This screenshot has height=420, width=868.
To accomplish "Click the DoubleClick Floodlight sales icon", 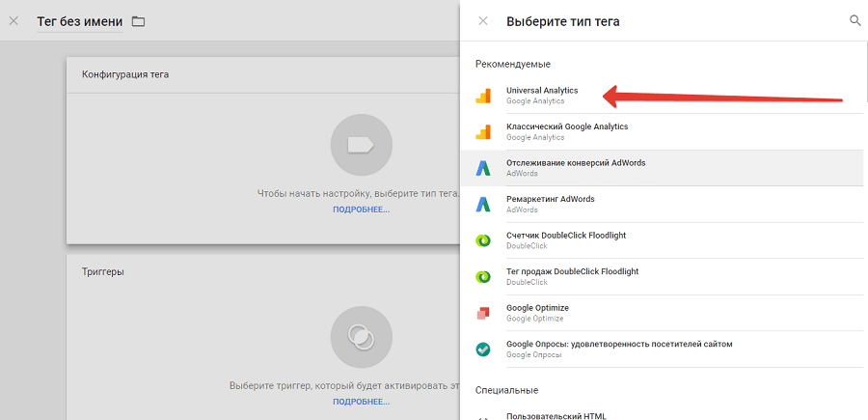I will click(x=483, y=276).
